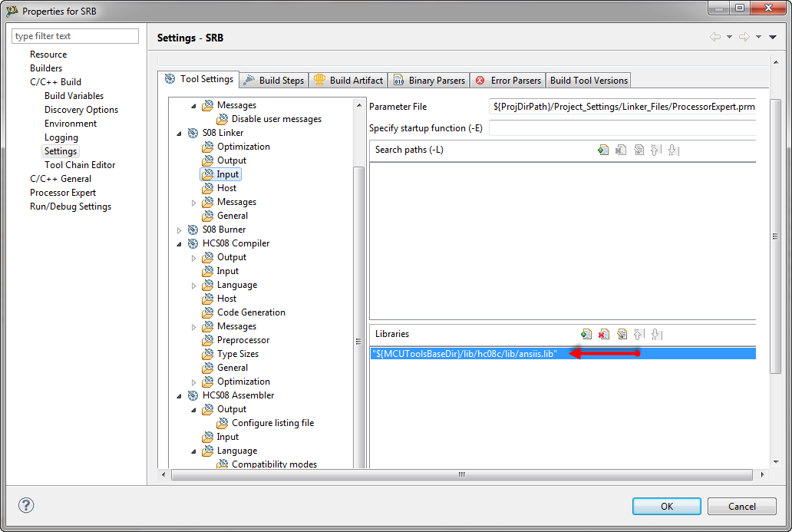The width and height of the screenshot is (792, 532).
Task: Click the Specify startup function input field
Action: point(622,128)
